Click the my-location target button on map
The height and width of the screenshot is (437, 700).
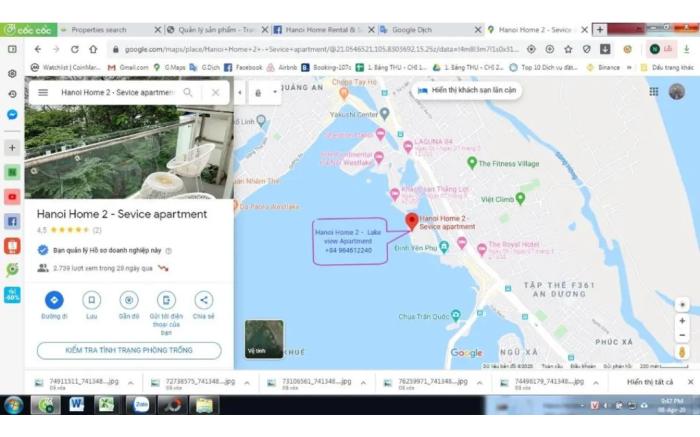click(x=682, y=305)
